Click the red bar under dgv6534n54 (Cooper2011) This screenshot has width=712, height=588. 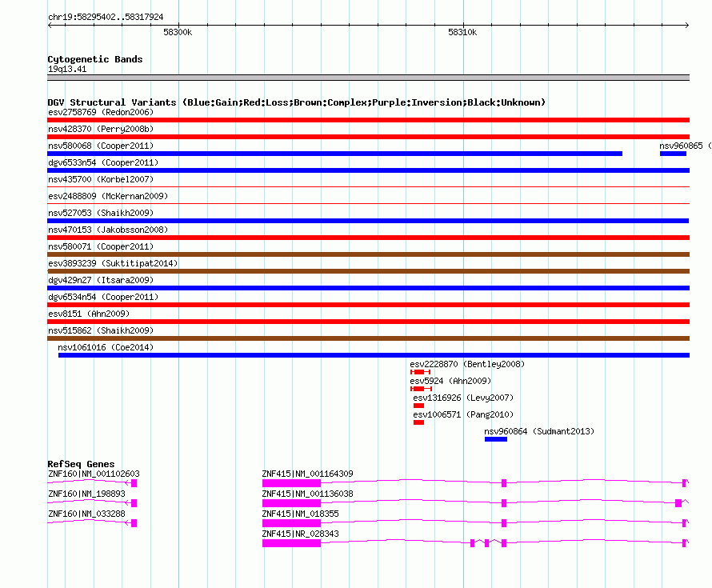pyautogui.click(x=368, y=305)
